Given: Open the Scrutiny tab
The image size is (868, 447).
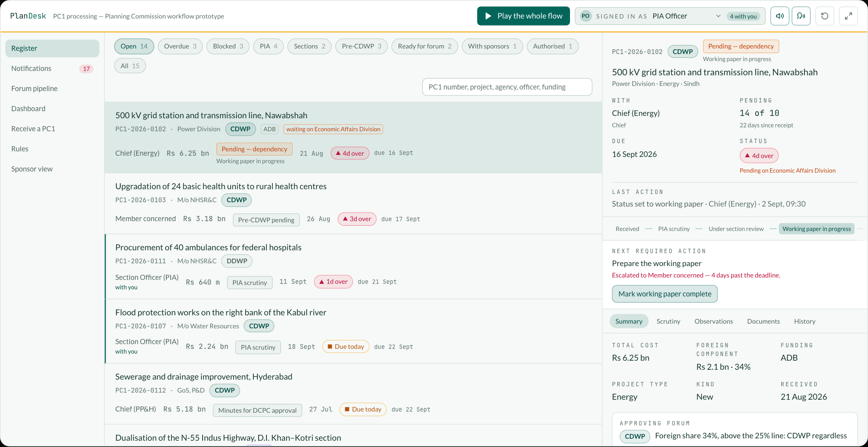Looking at the screenshot, I should pos(668,321).
